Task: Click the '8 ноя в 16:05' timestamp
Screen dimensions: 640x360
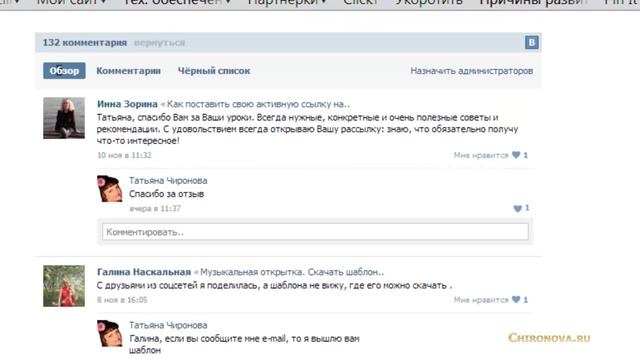Action: (122, 300)
